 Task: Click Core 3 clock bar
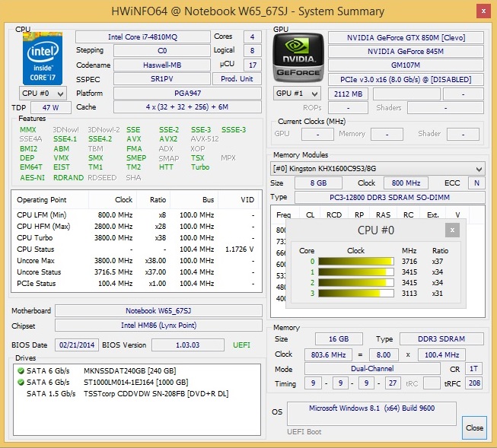pyautogui.click(x=356, y=293)
